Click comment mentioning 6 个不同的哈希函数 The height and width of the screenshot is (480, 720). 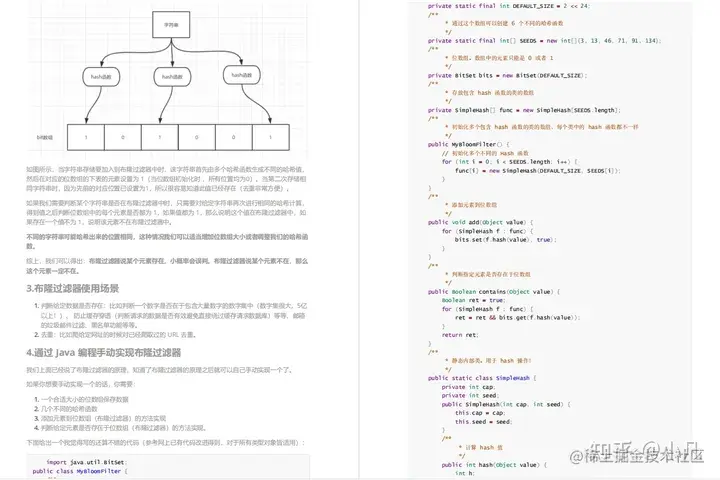click(504, 23)
